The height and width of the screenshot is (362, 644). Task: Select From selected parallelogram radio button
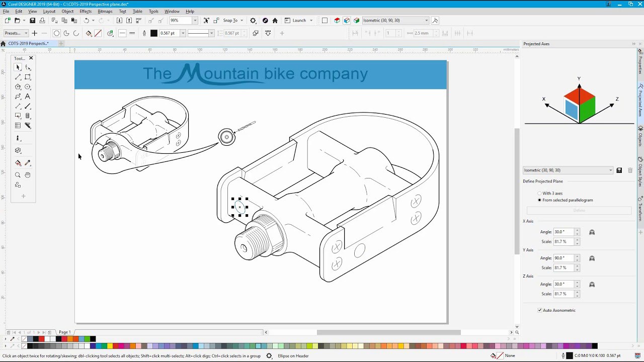(x=539, y=200)
